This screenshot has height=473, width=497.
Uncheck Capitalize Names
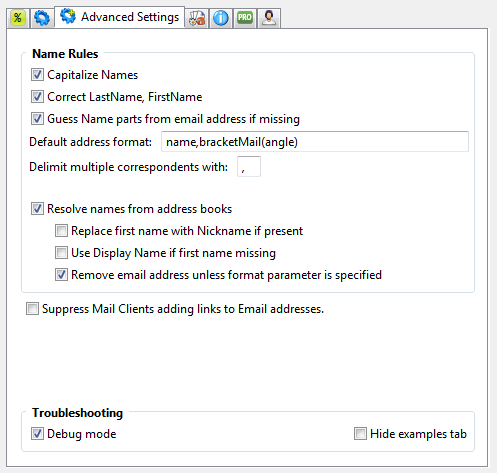click(37, 75)
